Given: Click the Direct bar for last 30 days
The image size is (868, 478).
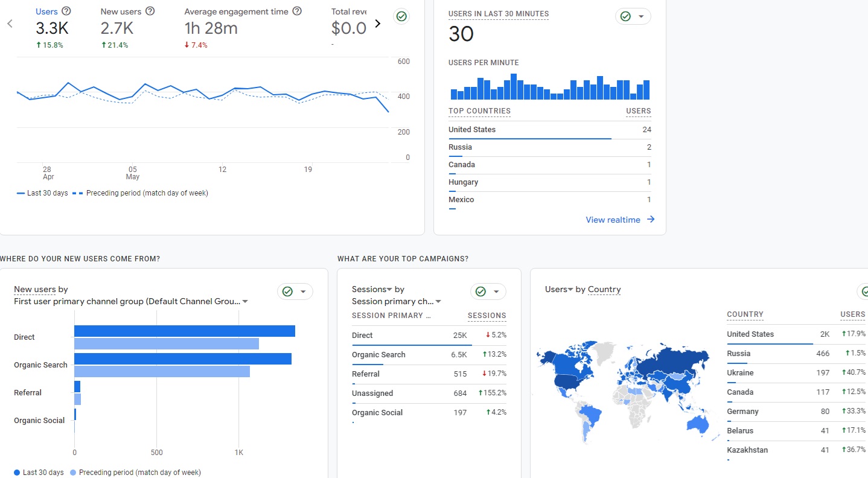Looking at the screenshot, I should 185,331.
